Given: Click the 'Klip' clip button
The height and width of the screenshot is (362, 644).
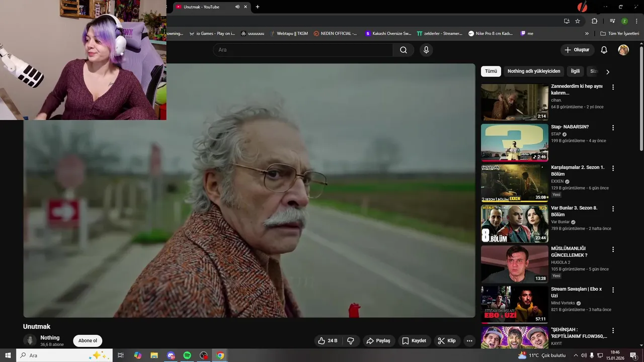Looking at the screenshot, I should [447, 340].
